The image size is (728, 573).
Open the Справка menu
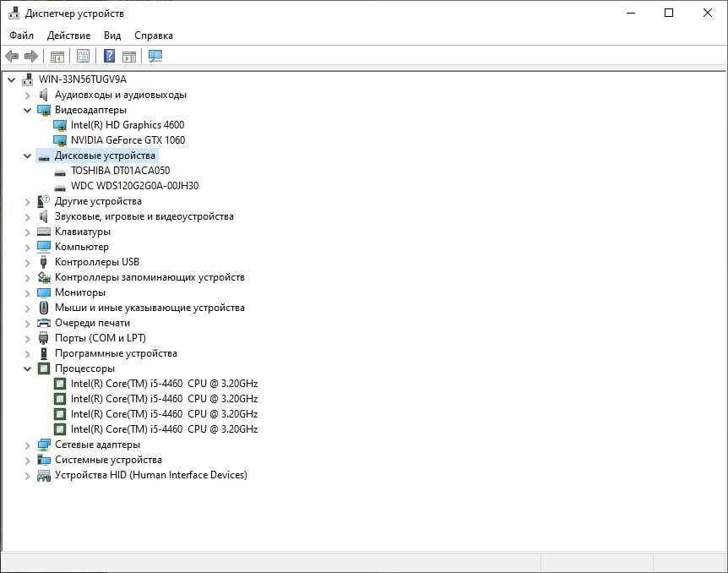click(x=154, y=35)
